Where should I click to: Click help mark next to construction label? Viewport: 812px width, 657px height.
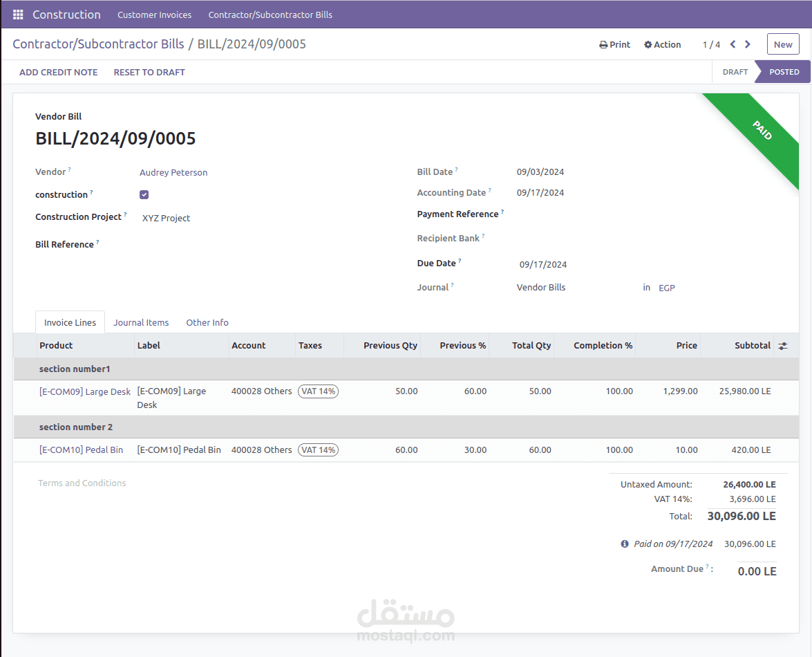(x=91, y=192)
